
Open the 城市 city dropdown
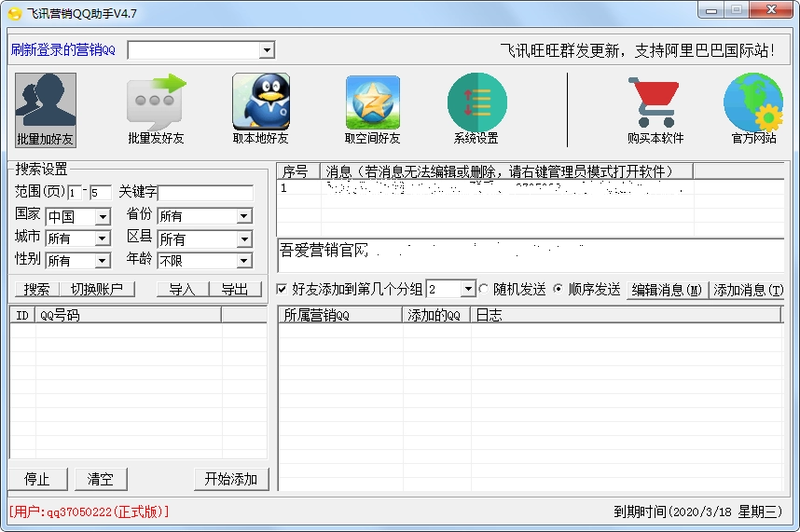click(x=103, y=238)
